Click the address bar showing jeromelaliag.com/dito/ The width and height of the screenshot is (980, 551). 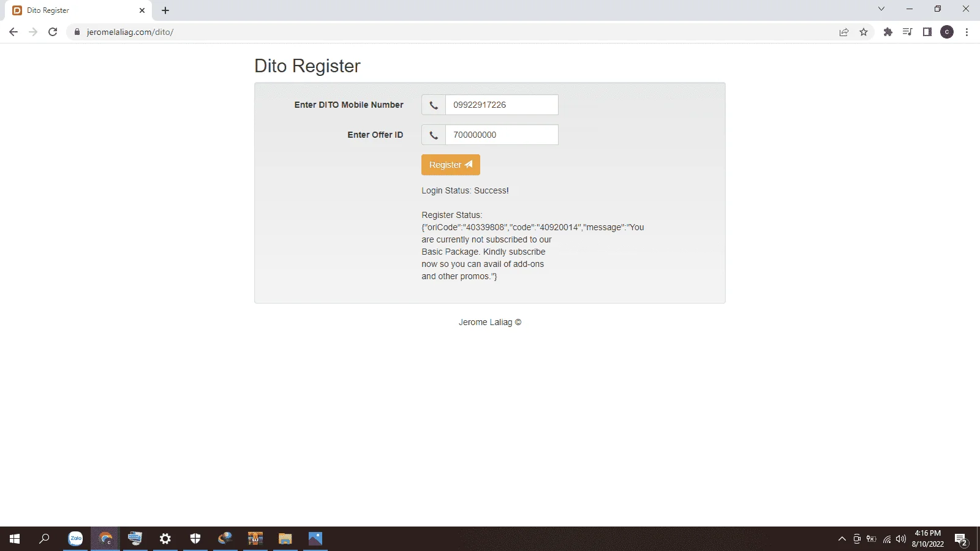(453, 32)
